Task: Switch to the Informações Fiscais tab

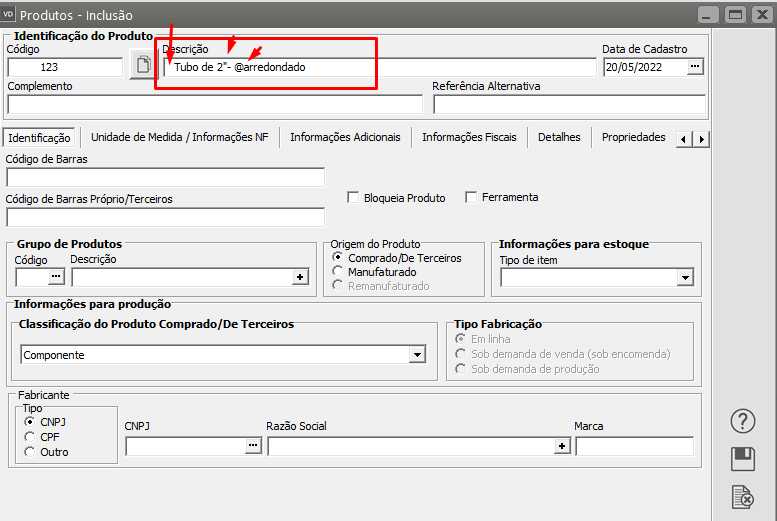Action: click(468, 138)
